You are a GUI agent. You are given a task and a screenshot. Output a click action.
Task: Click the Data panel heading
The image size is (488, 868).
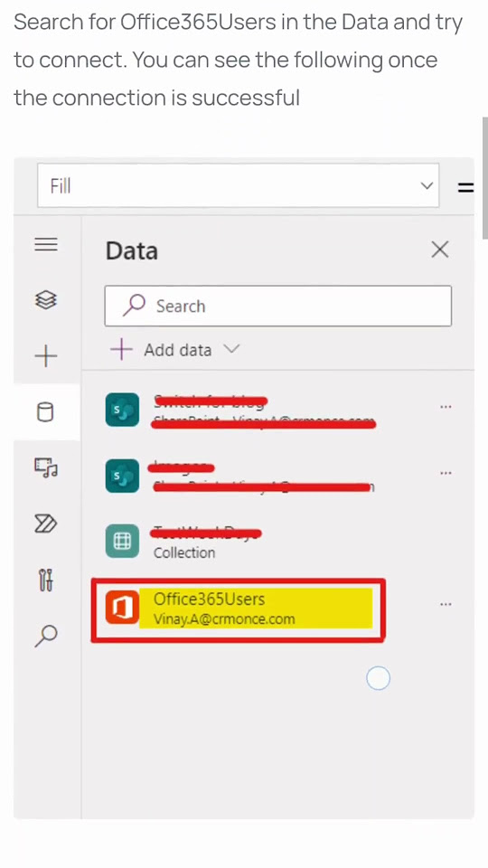[132, 250]
